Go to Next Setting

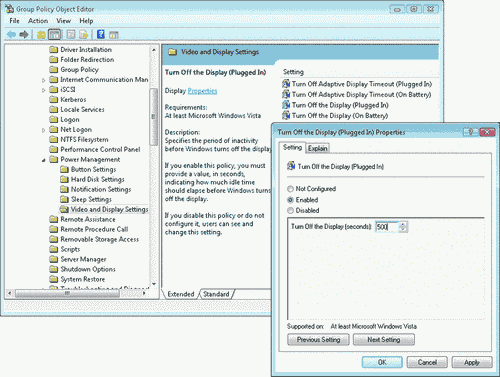point(384,340)
